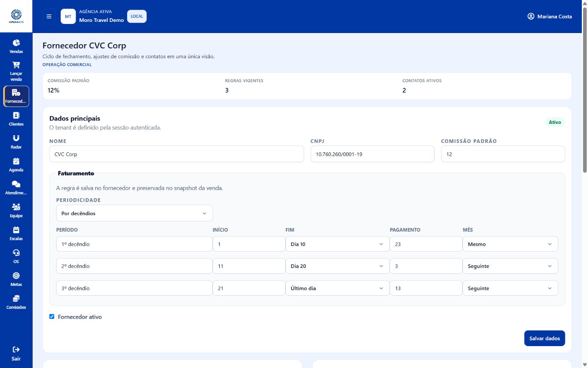
Task: Click the Salvar dados button
Action: tap(545, 338)
